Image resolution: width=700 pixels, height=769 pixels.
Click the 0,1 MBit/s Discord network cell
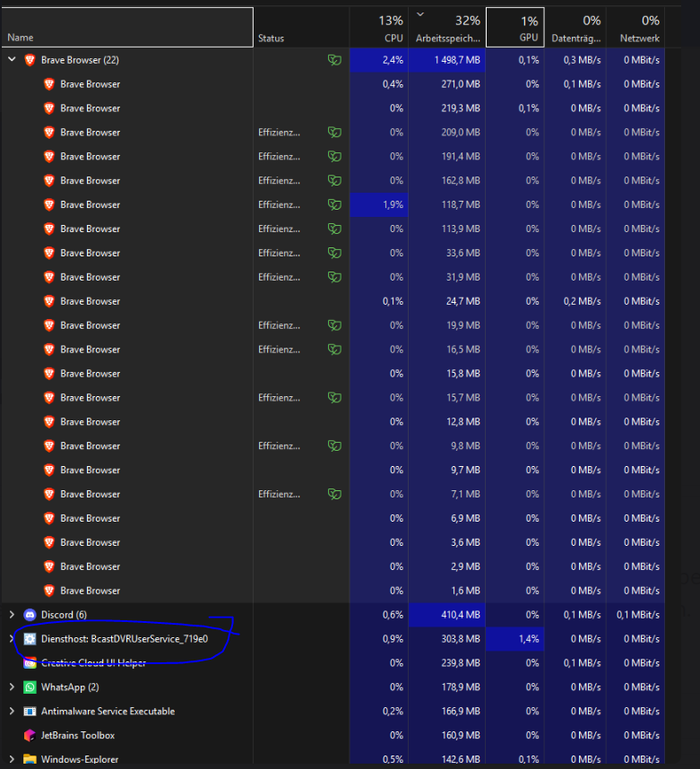pyautogui.click(x=635, y=615)
